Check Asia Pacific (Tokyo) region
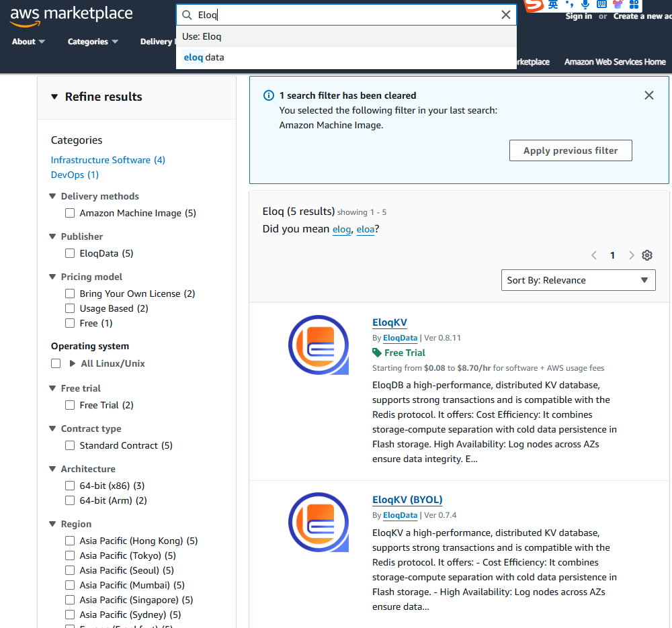This screenshot has width=672, height=628. click(x=70, y=555)
